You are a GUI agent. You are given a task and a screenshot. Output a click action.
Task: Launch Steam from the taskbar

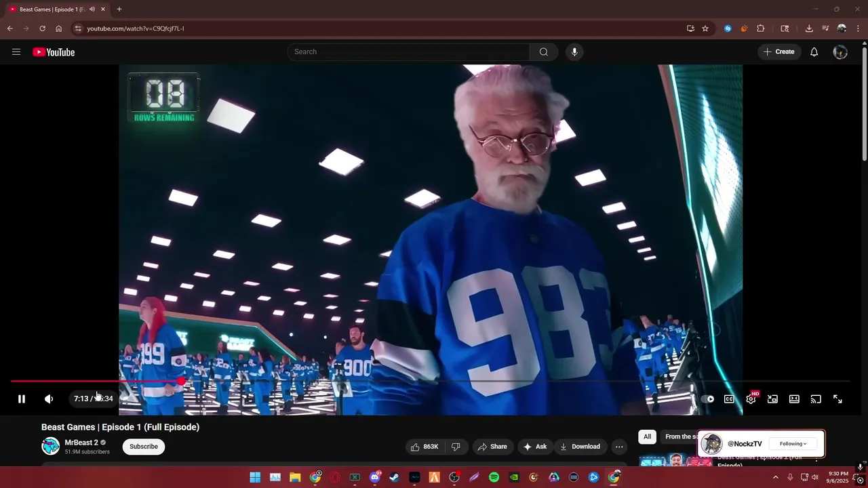point(394,477)
